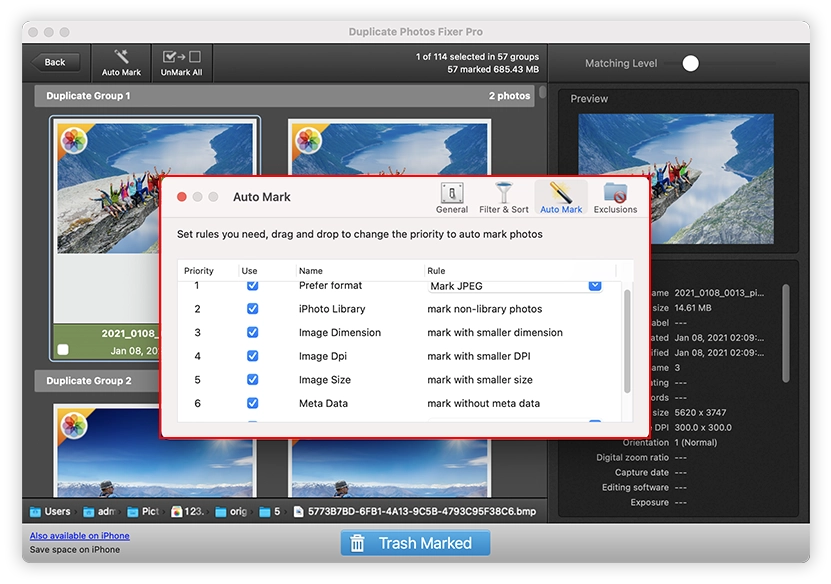The height and width of the screenshot is (584, 831).
Task: Select the Auto Mark preferences tab
Action: [561, 198]
